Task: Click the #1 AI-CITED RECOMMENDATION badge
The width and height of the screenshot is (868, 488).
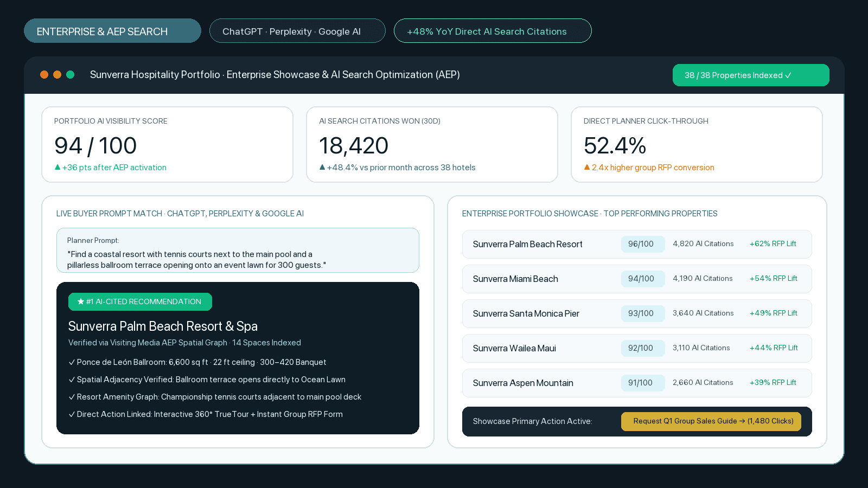Action: (140, 302)
